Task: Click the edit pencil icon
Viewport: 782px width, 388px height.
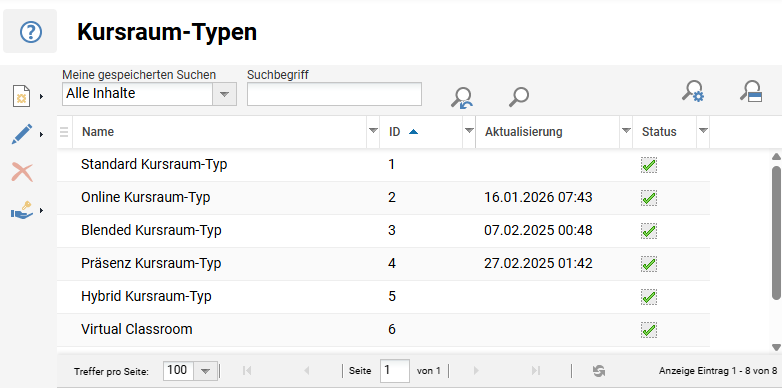Action: pos(21,134)
